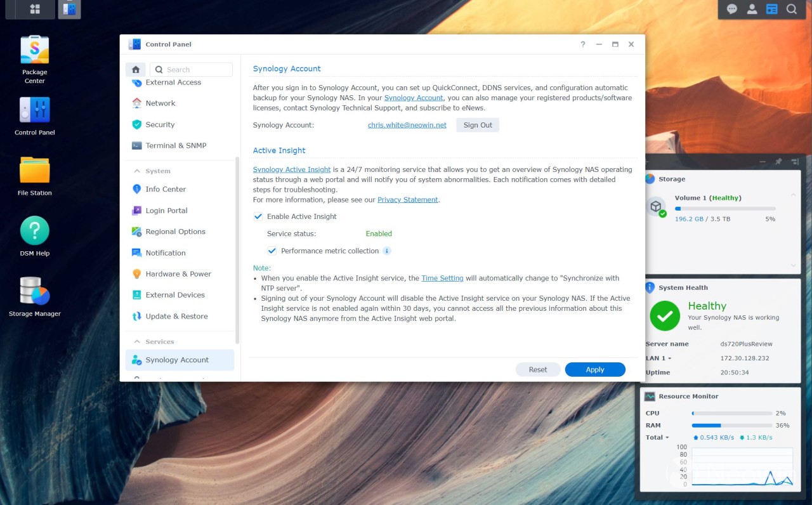Click the green Healthy checkmark icon
Image resolution: width=812 pixels, height=505 pixels.
tap(665, 316)
